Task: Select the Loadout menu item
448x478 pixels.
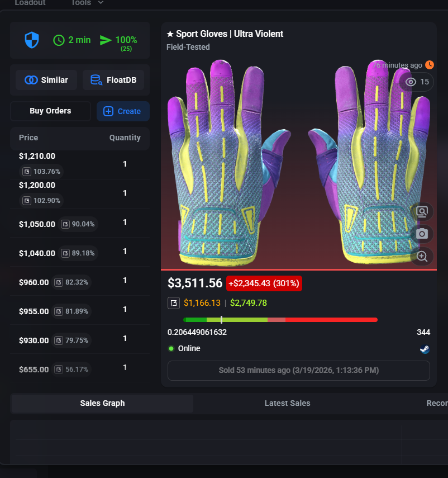Action: [30, 3]
